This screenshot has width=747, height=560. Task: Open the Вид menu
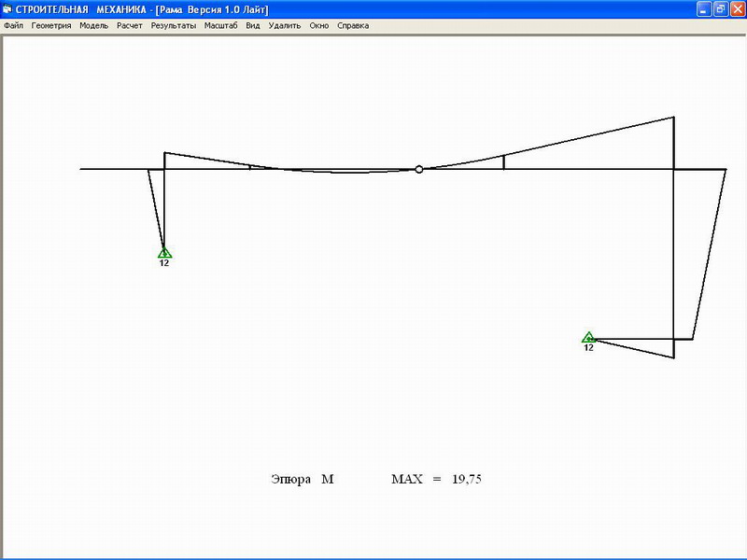253,26
